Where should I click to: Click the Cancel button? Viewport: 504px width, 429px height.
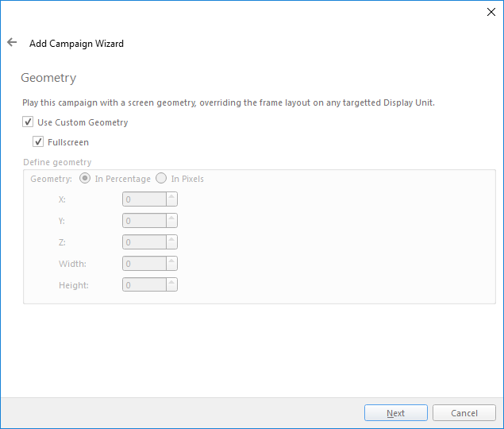(464, 413)
